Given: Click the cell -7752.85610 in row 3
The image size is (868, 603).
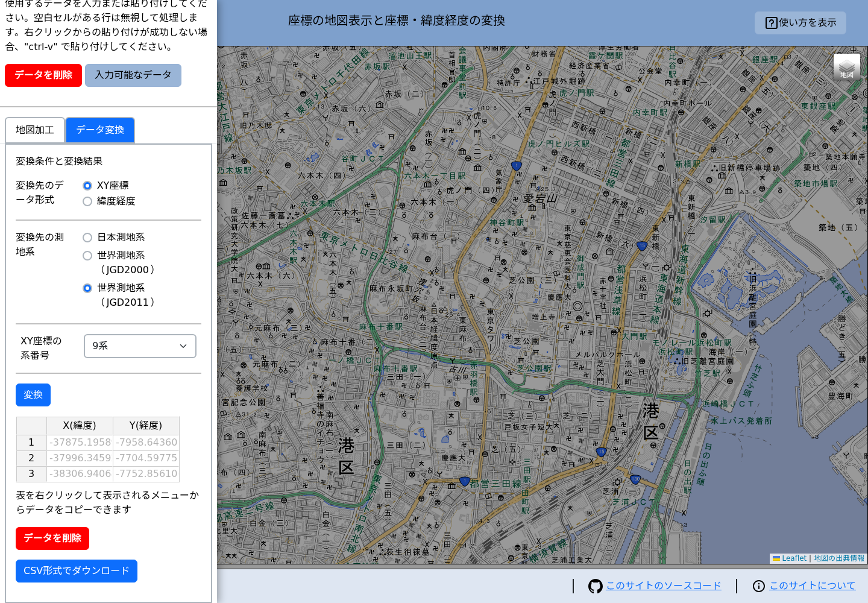Looking at the screenshot, I should click(146, 474).
